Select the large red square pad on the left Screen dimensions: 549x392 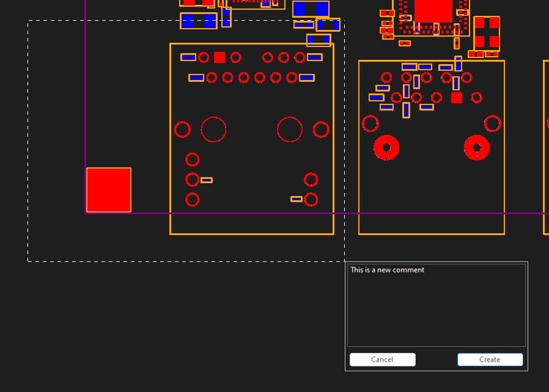tap(108, 190)
